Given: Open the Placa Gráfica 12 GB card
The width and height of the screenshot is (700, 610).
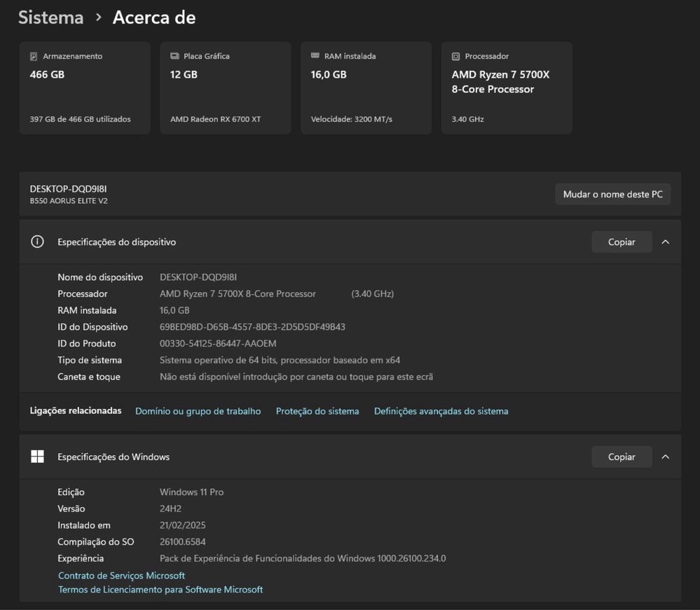Looking at the screenshot, I should (x=226, y=88).
